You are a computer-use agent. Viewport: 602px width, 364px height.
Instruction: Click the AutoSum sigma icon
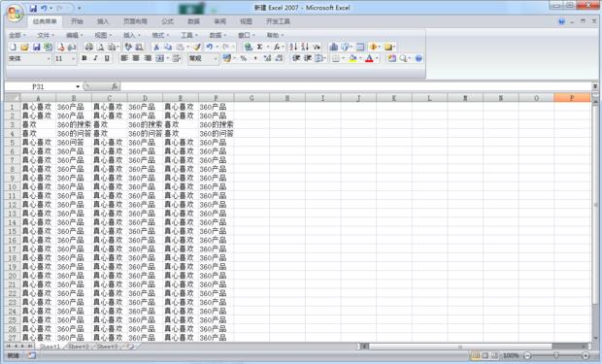tap(260, 47)
